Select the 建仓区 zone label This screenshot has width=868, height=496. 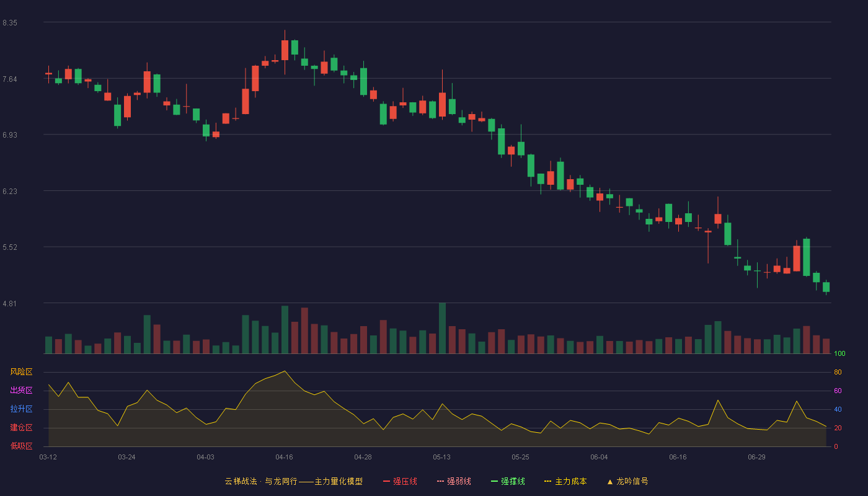point(21,428)
